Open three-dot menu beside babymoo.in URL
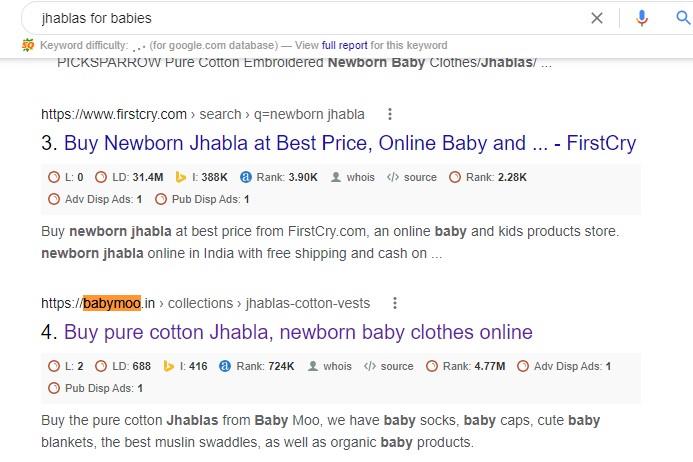 point(395,303)
